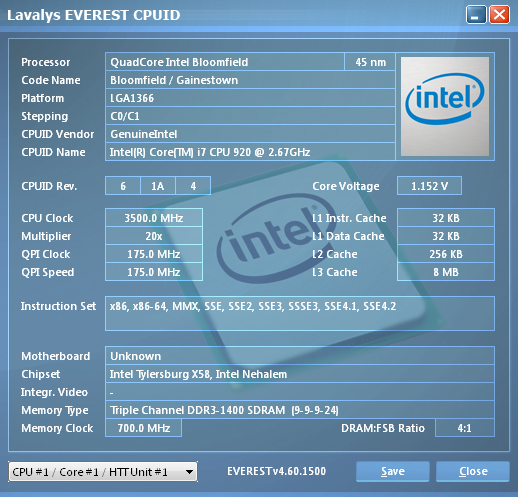The image size is (518, 497).
Task: Click the Motherboard Unknown value
Action: pyautogui.click(x=300, y=356)
